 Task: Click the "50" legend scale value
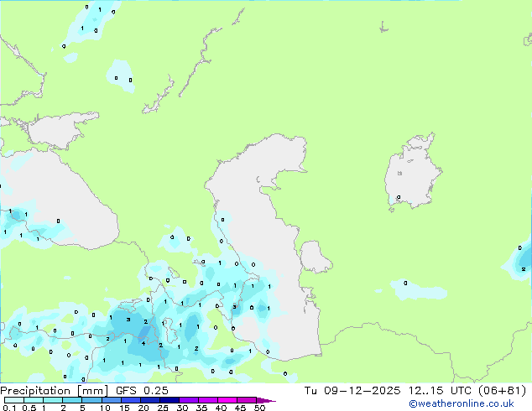[x=259, y=408]
